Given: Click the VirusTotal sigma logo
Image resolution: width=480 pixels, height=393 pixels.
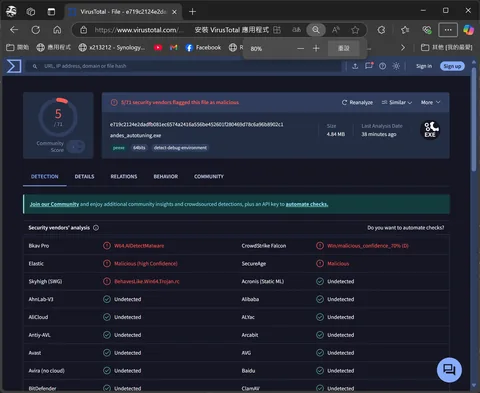Looking at the screenshot, I should coord(14,66).
